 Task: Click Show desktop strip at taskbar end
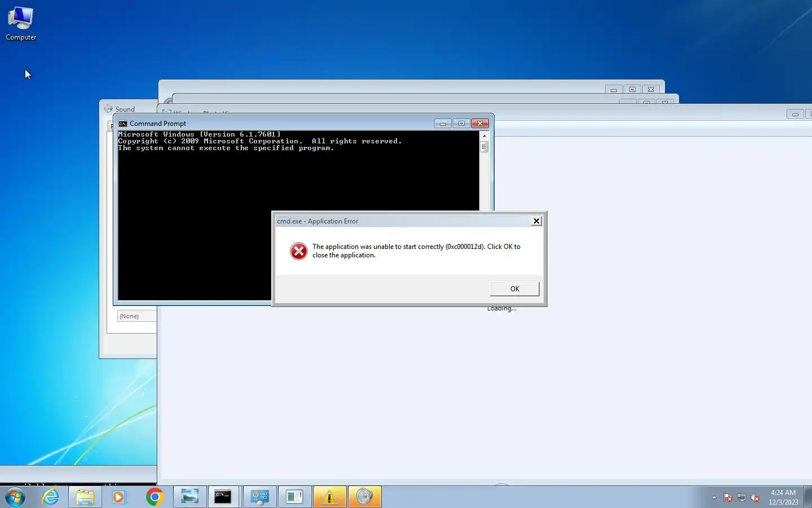click(807, 497)
